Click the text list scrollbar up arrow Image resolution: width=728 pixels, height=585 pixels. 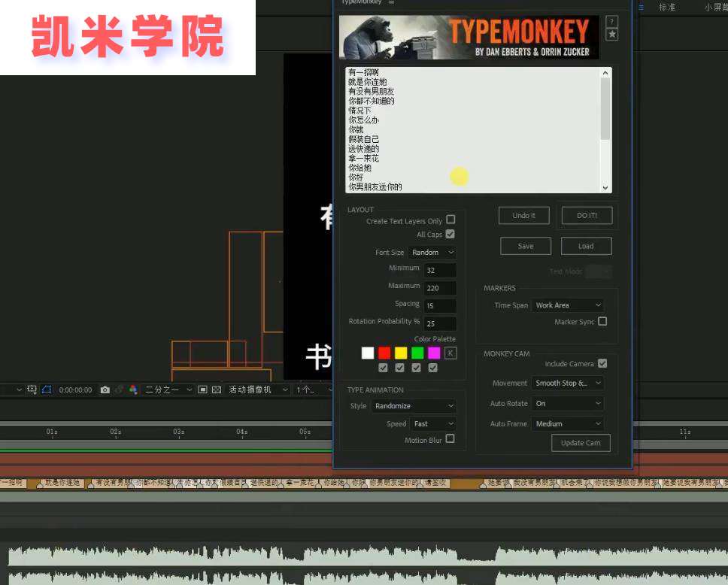(x=605, y=73)
